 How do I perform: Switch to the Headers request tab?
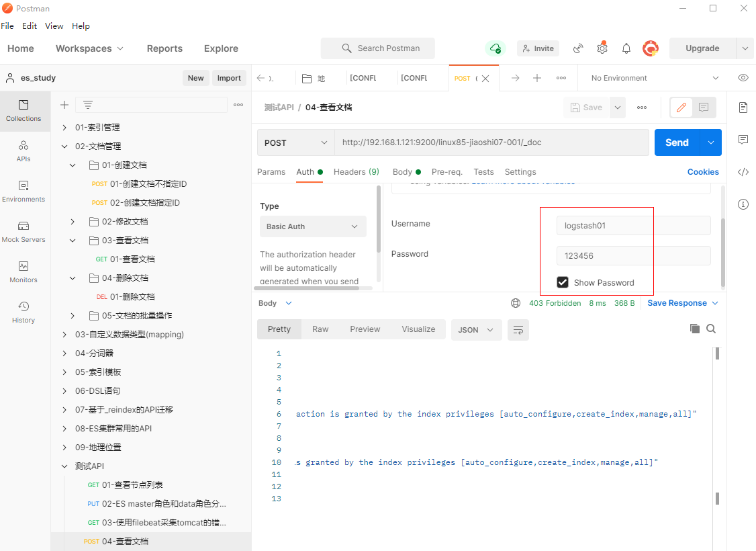click(356, 172)
